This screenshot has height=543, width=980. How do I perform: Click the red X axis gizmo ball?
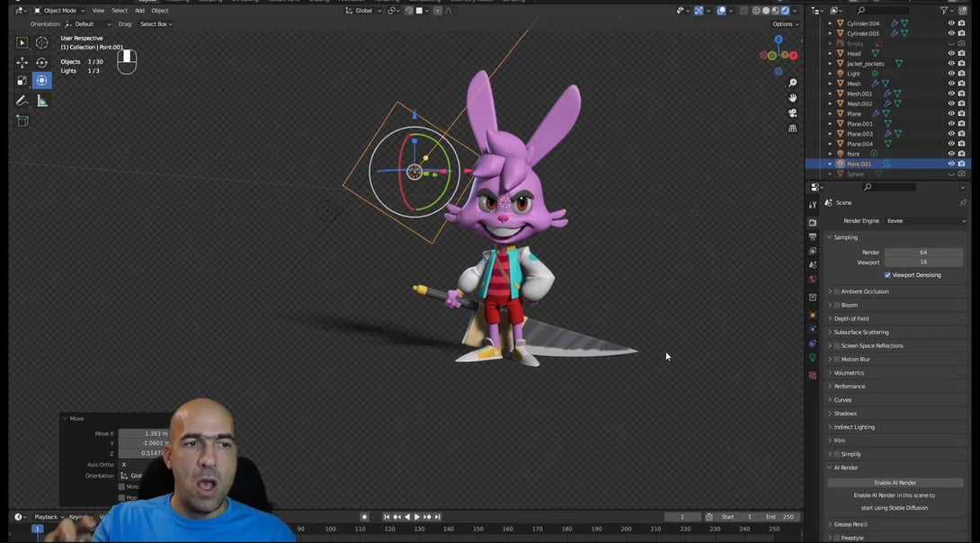pos(793,56)
